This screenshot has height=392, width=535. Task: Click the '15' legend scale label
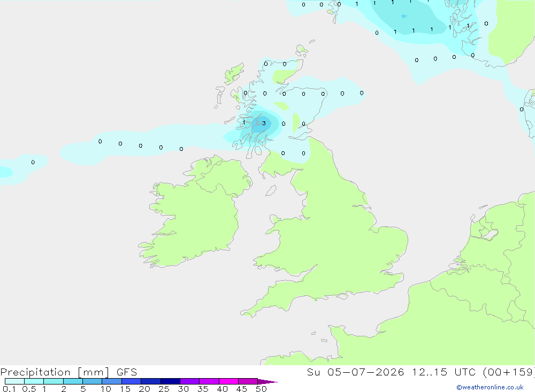(125, 389)
